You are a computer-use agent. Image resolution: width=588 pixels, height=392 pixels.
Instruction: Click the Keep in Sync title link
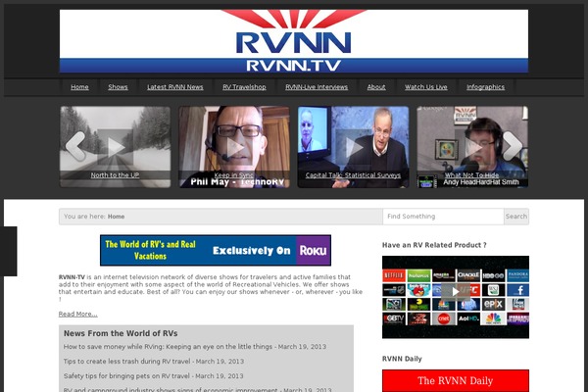[233, 174]
